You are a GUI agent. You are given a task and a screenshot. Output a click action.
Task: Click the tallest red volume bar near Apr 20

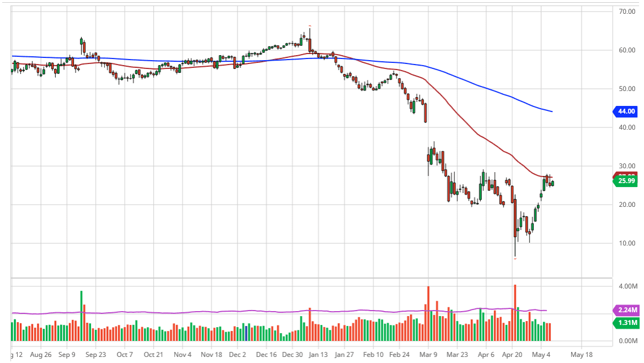click(x=515, y=312)
